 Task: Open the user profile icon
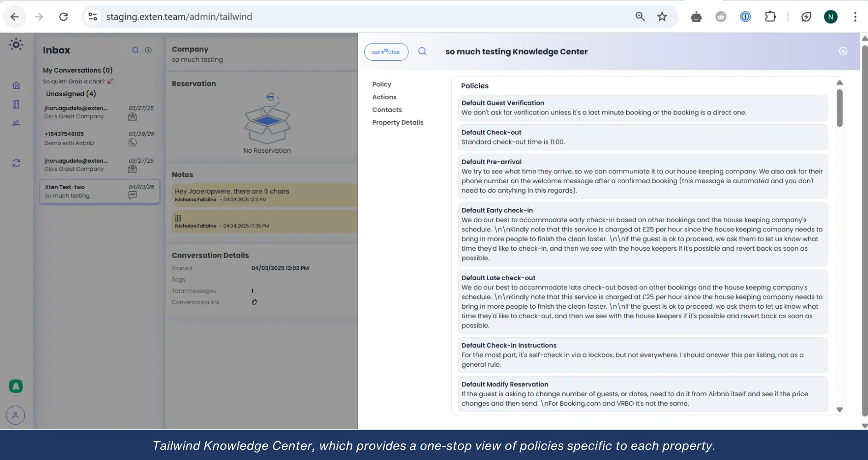[x=15, y=415]
